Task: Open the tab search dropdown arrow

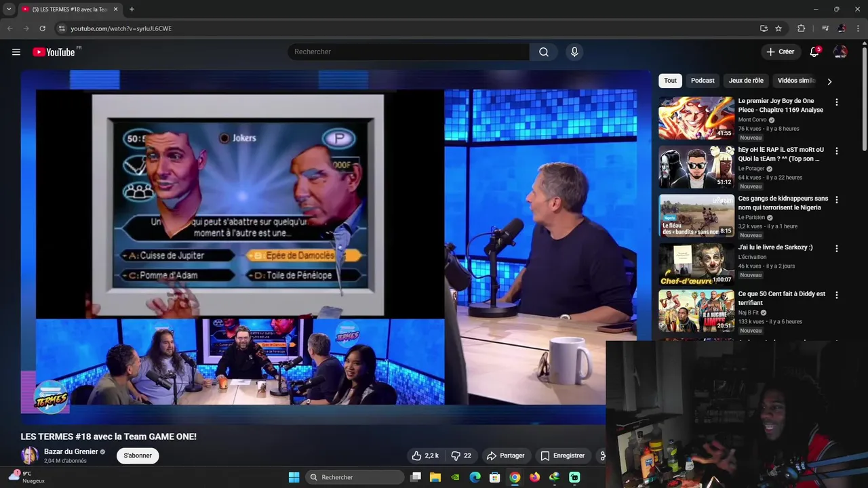Action: pos(9,9)
